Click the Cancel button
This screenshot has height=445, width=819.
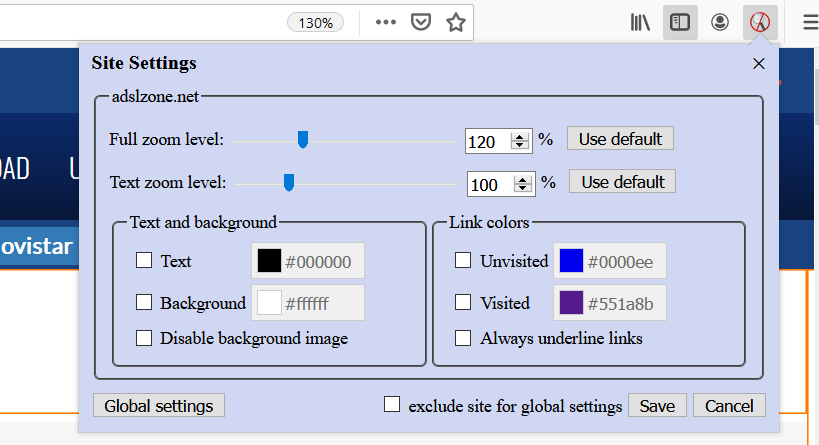729,406
